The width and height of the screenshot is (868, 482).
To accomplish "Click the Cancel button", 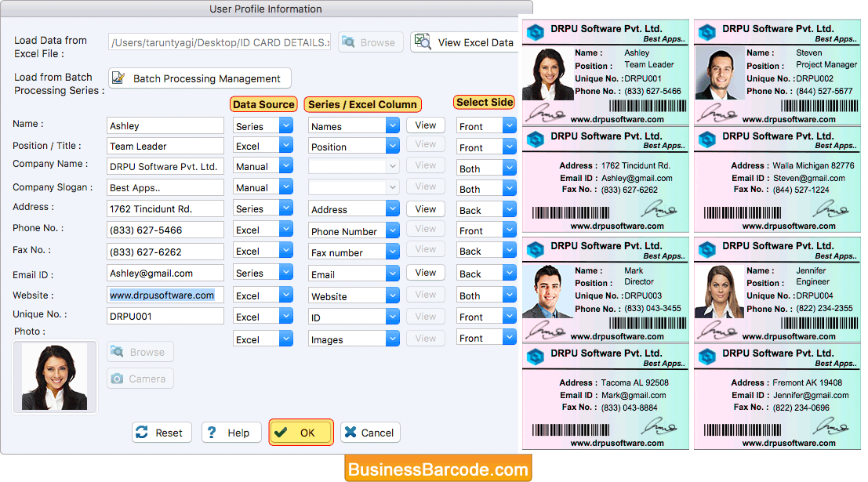I will (x=370, y=432).
